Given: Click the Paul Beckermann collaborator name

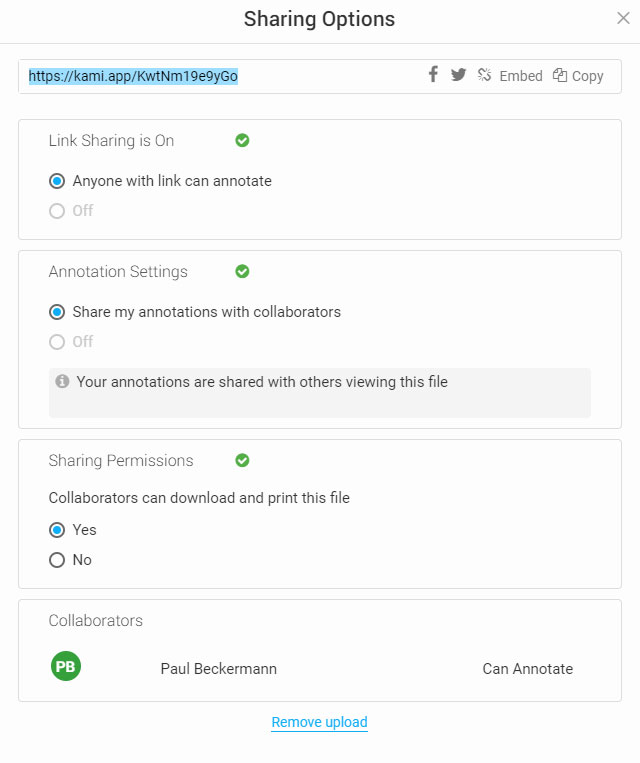Looking at the screenshot, I should click(218, 669).
